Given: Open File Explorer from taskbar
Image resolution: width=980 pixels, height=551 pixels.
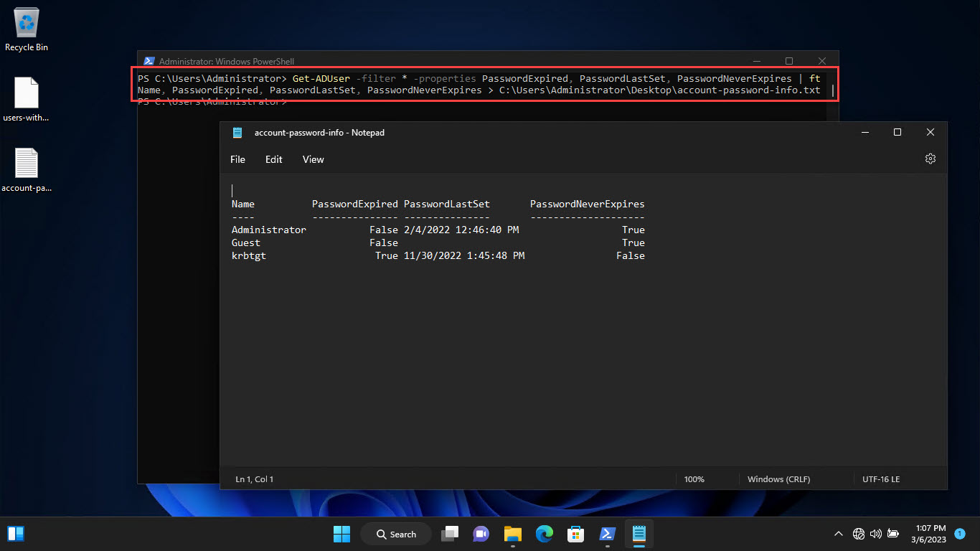Looking at the screenshot, I should click(x=512, y=534).
